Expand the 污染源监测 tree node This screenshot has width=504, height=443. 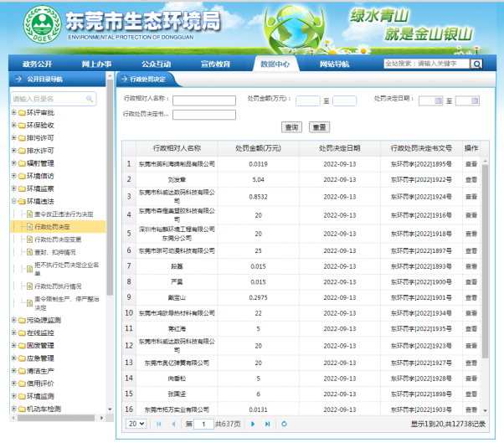pos(14,320)
